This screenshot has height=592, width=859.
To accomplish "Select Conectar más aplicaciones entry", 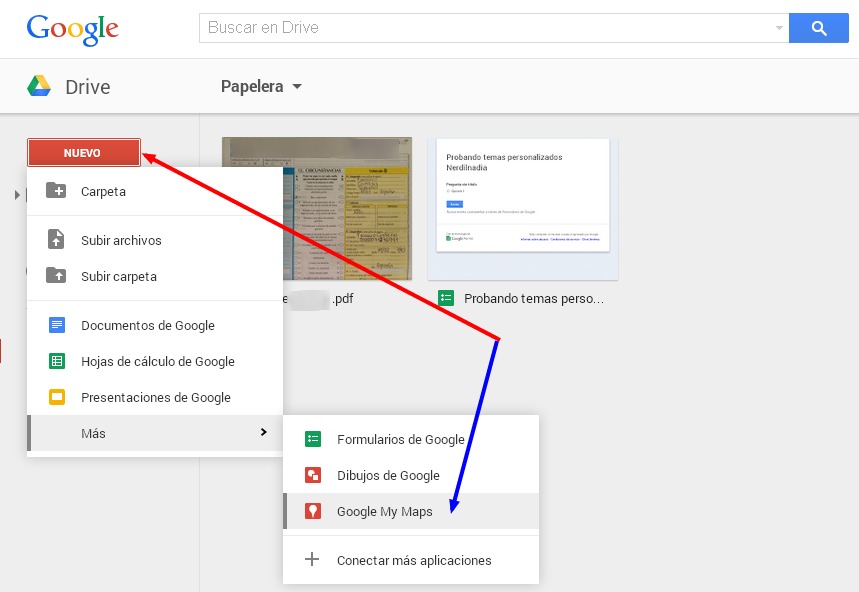I will pos(411,560).
